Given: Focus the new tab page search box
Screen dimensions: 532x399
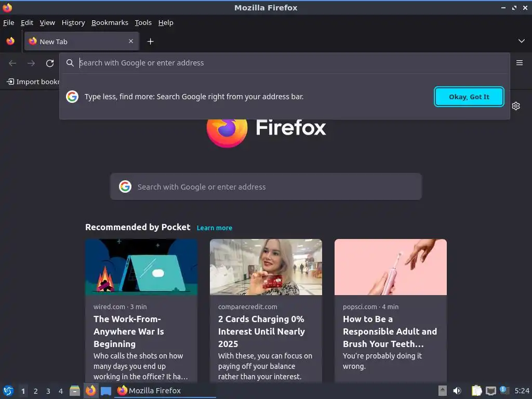Looking at the screenshot, I should pyautogui.click(x=266, y=187).
